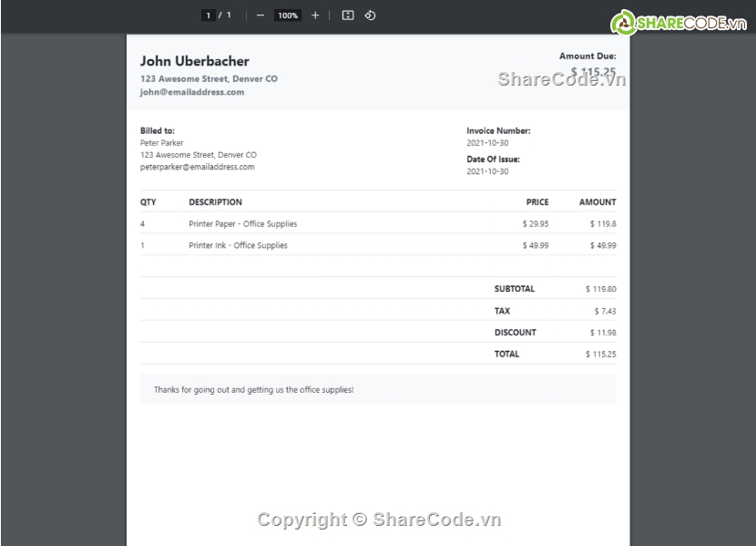Click the sender name John Uberbacher
756x546 pixels.
[195, 61]
